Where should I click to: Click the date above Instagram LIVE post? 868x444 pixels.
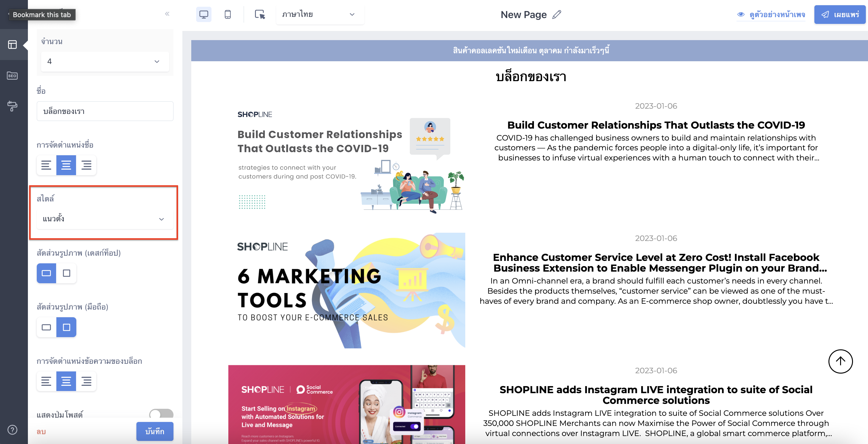[656, 371]
